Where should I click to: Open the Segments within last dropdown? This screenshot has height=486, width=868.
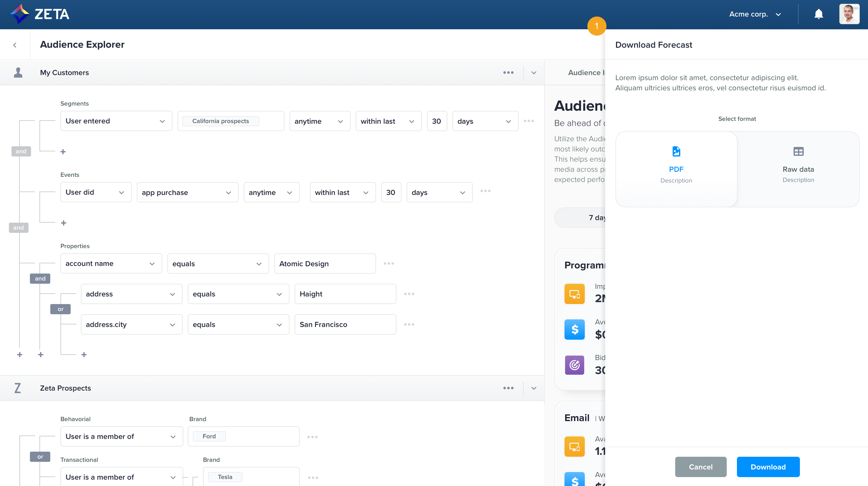(388, 121)
